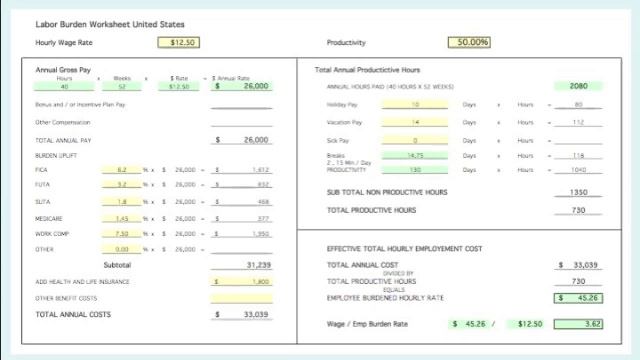Select the 730 value under Divided By

pos(578,281)
